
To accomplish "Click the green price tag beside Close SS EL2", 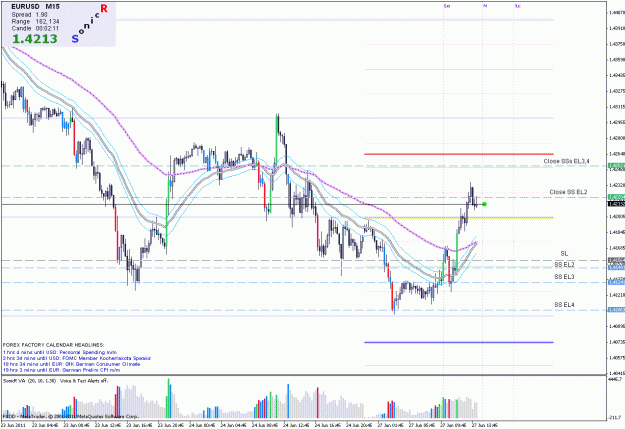I will pos(616,197).
